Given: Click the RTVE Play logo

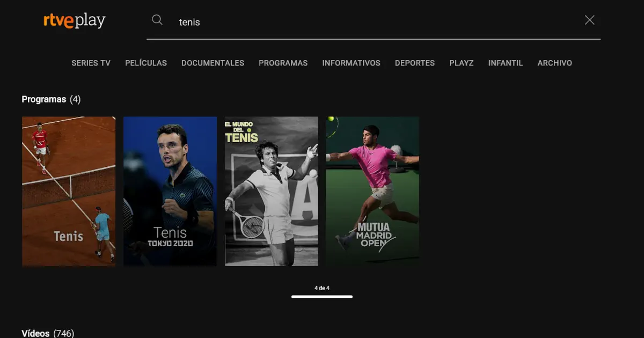Looking at the screenshot, I should pyautogui.click(x=75, y=20).
